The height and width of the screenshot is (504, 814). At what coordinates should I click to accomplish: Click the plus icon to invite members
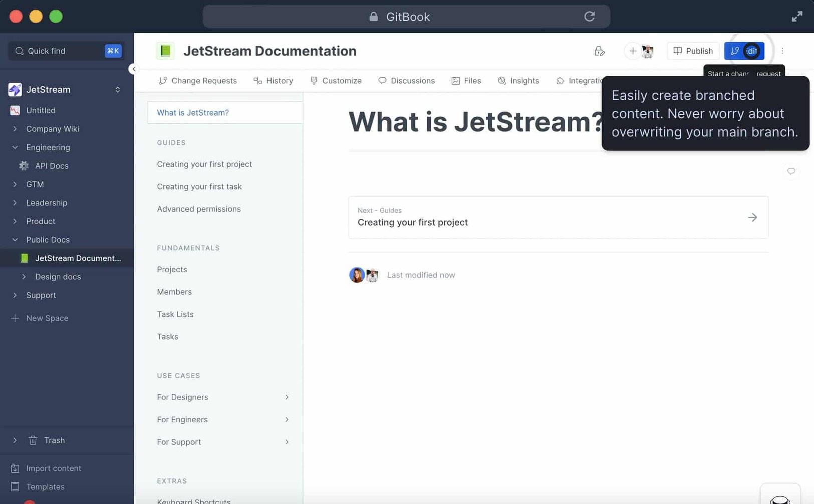(x=633, y=51)
